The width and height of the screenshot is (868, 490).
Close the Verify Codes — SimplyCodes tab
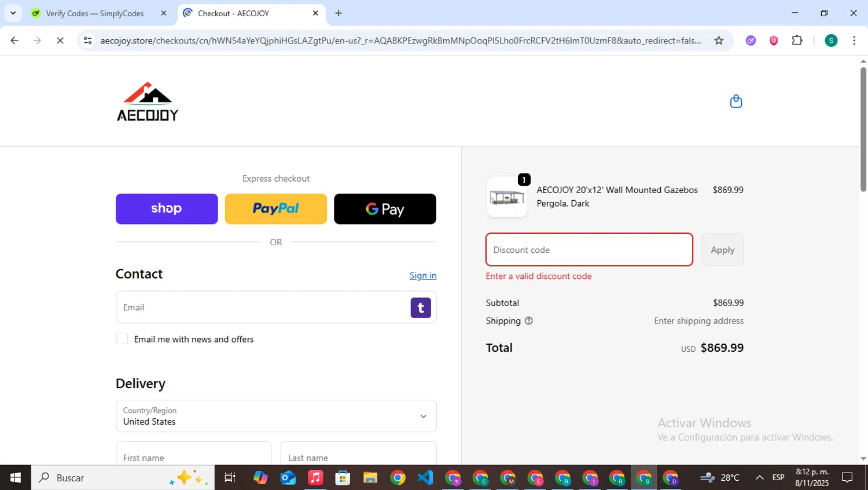(x=164, y=13)
